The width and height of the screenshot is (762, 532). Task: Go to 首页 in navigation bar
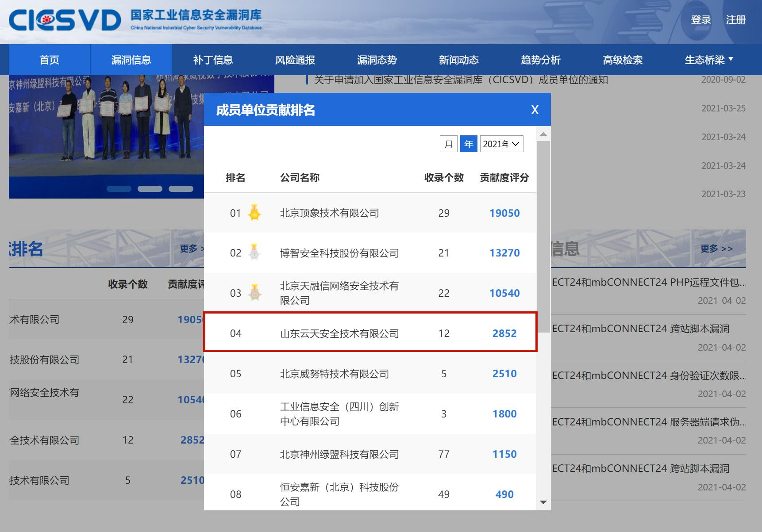coord(49,60)
